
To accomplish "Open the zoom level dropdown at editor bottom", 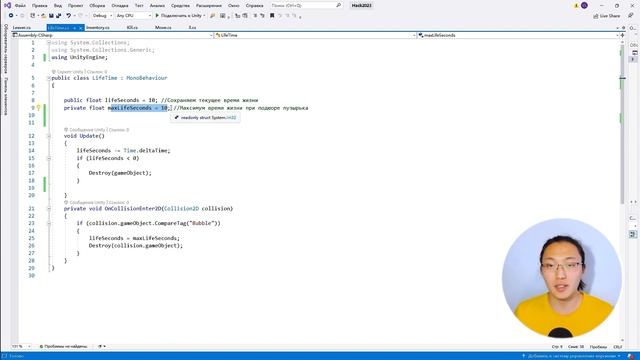I will (x=21, y=347).
